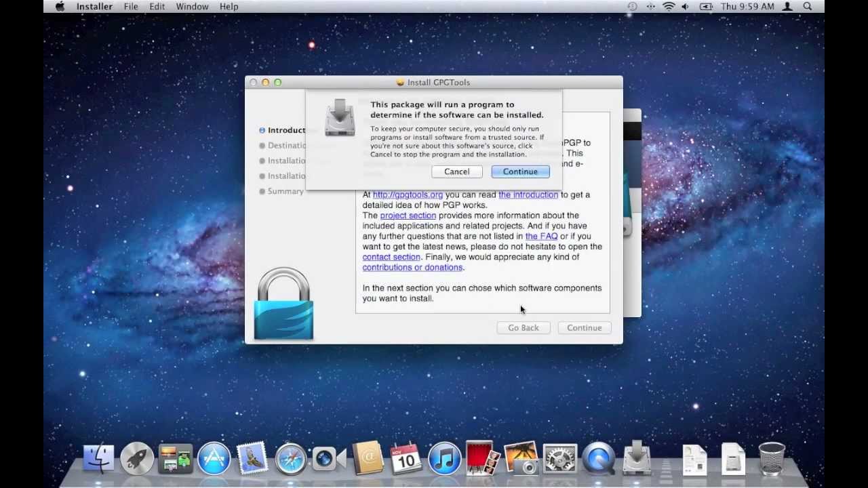Open System Preferences gear icon
Viewport: 868px width, 488px height.
tap(560, 459)
